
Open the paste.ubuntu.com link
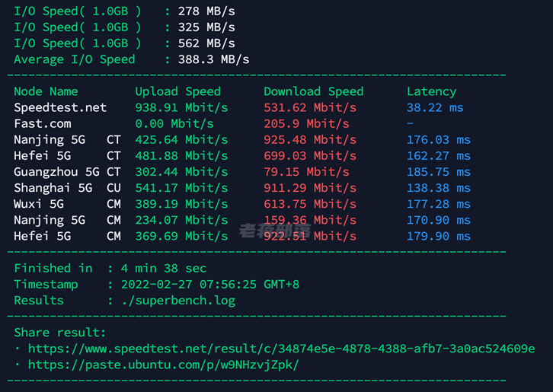(x=163, y=365)
